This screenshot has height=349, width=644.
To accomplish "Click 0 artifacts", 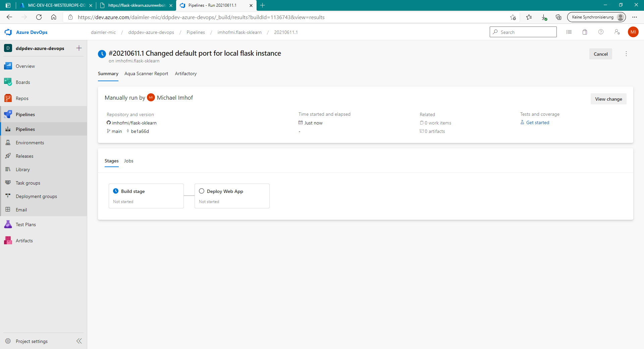I will [x=435, y=131].
